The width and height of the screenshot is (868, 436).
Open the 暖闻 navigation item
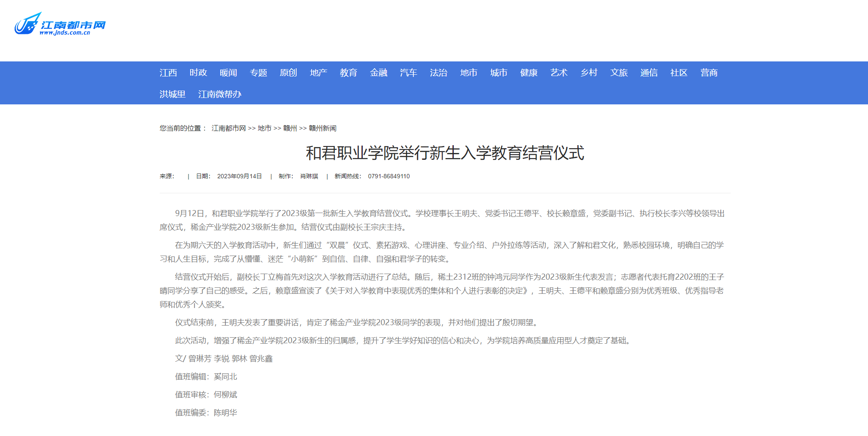pos(228,73)
